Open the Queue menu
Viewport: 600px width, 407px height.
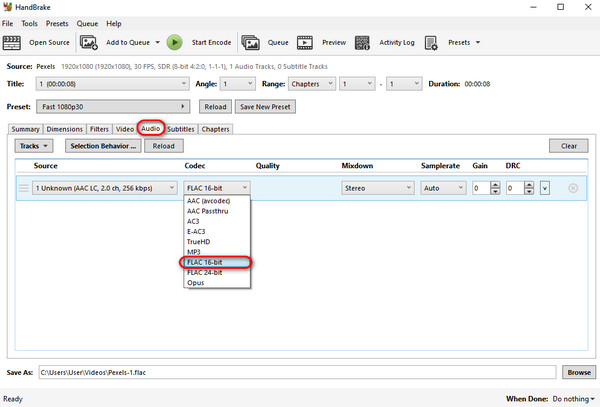tap(87, 23)
